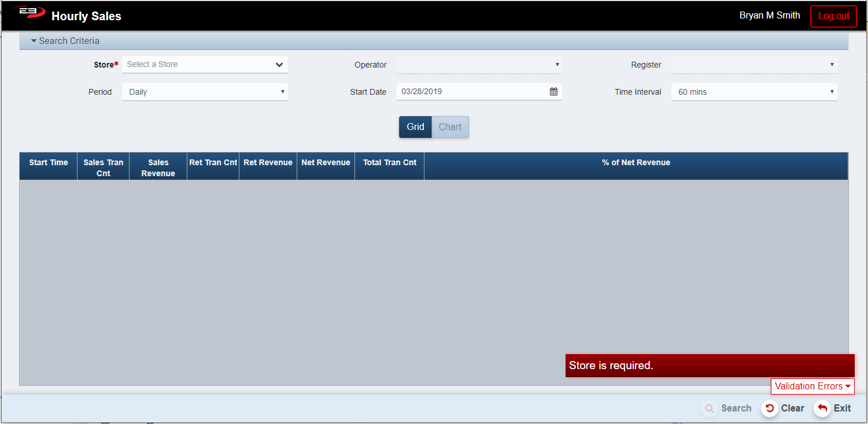
Task: Click the Net Revenue column header
Action: 326,163
